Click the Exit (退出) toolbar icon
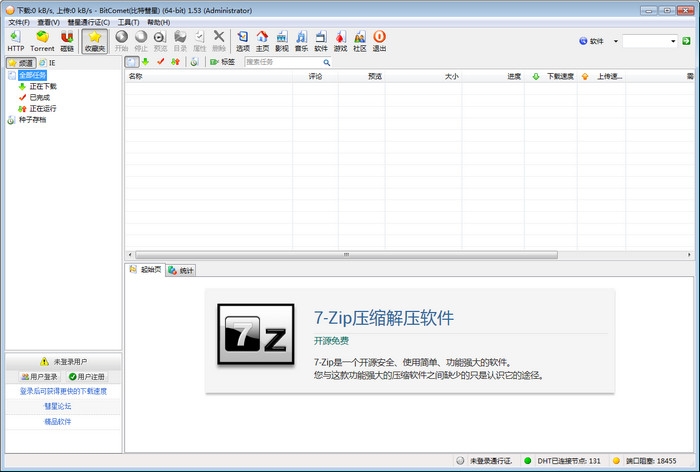Viewport: 700px width, 472px height. [x=379, y=41]
